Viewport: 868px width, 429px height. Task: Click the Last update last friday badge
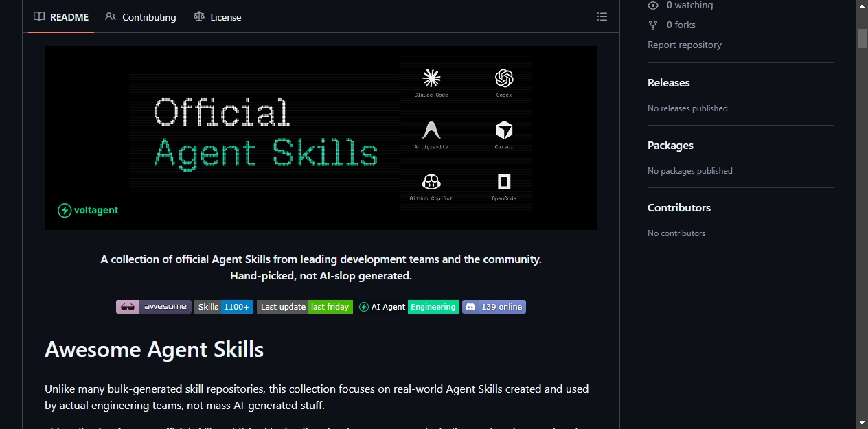305,307
